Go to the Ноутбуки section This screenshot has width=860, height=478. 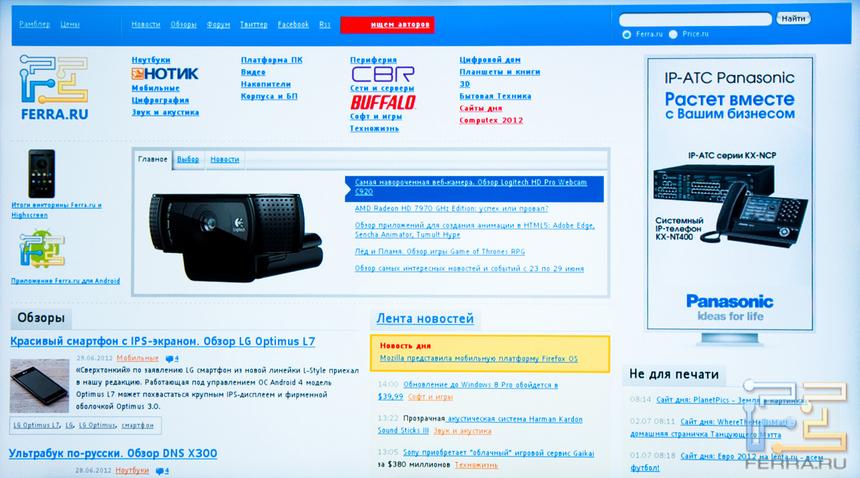click(151, 60)
